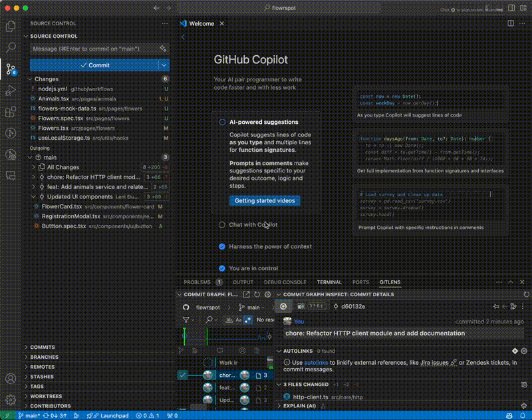Expand chore: Refactor HTTP client commit
Viewport: 532px width, 420px height.
point(33,177)
